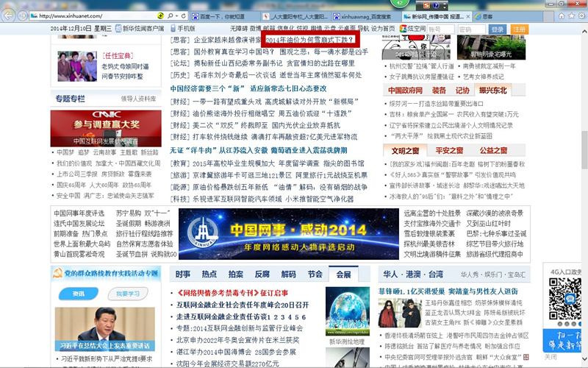The width and height of the screenshot is (588, 368).
Task: Click the 炫空间 logo icon
Action: pos(404,29)
